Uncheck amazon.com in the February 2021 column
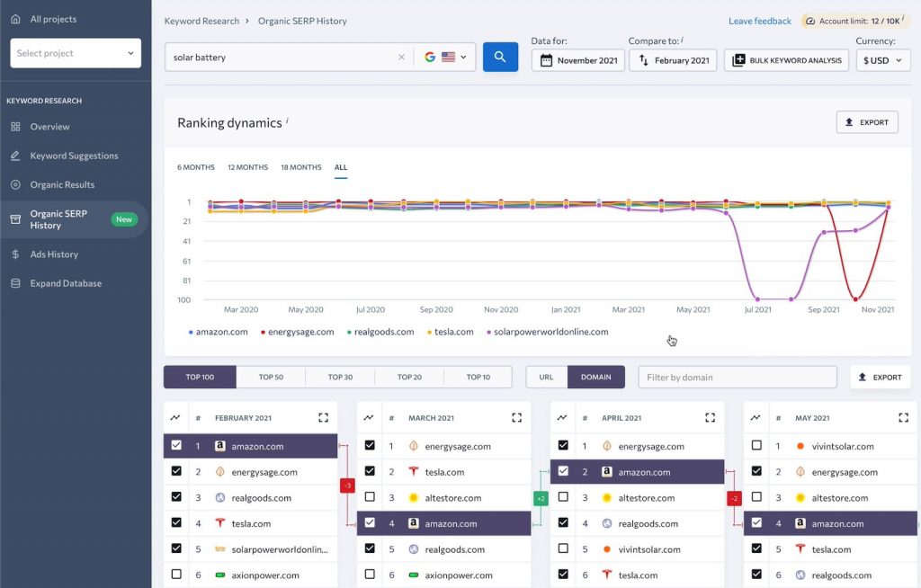 coord(176,445)
